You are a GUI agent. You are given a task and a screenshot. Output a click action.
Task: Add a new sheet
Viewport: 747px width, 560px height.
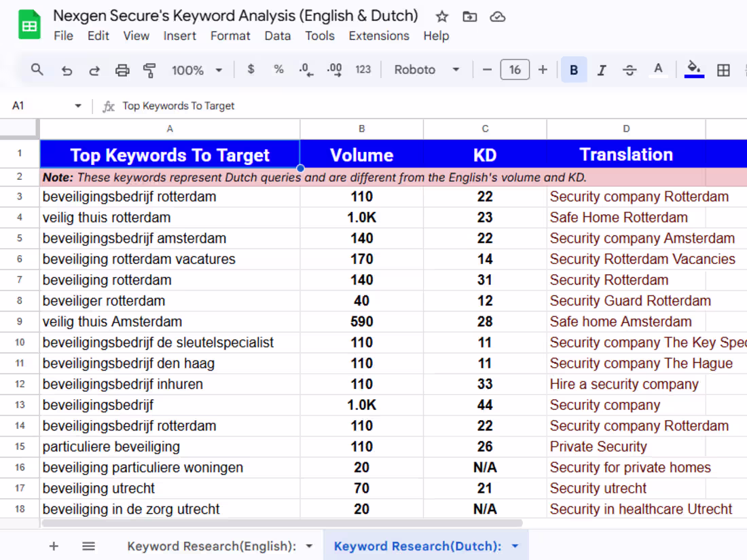(x=53, y=545)
